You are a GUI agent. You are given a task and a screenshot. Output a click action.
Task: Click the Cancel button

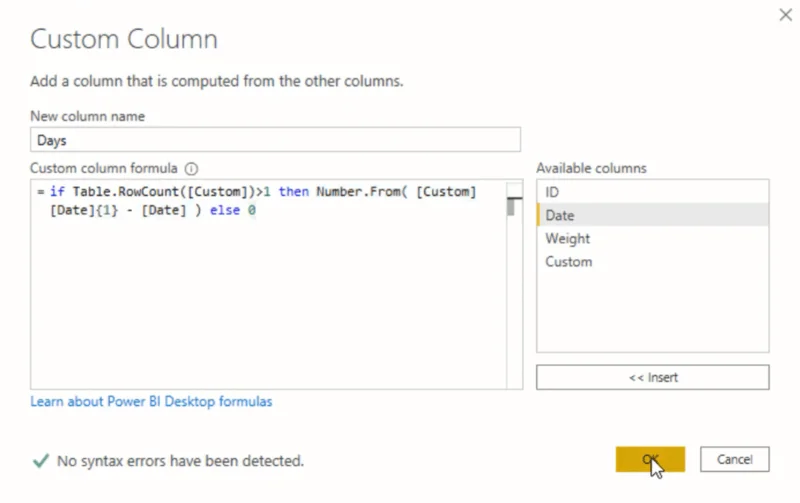735,459
